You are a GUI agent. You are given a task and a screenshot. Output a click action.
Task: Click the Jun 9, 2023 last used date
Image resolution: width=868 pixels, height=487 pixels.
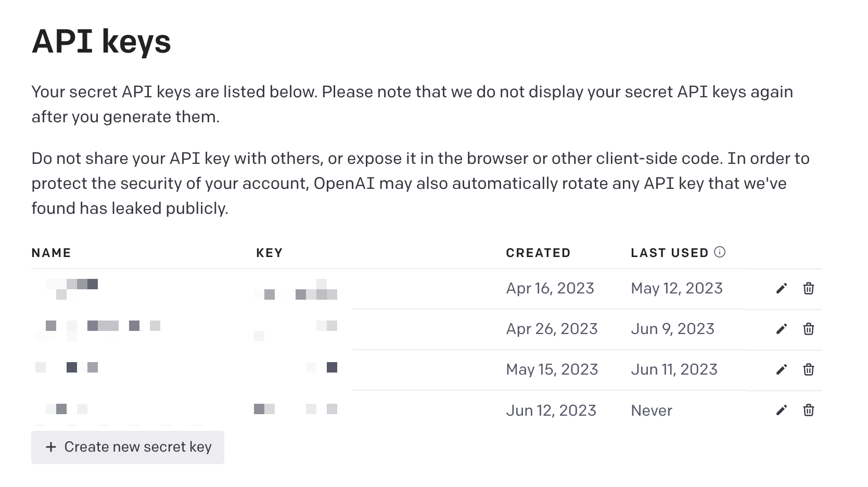[x=672, y=329]
